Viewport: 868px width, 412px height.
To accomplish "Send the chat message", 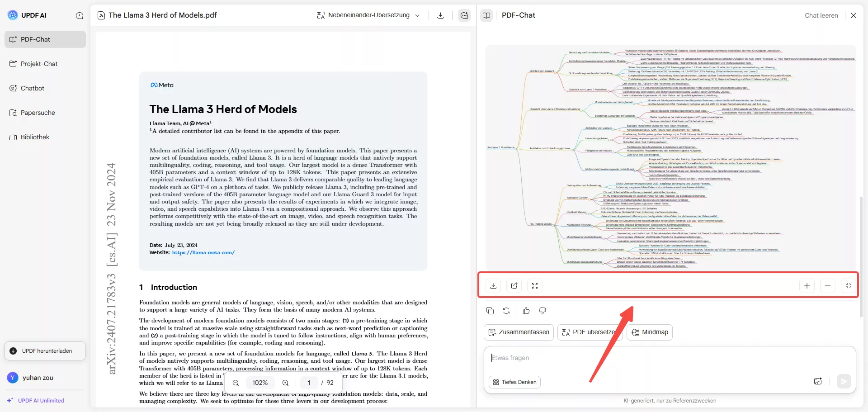I will click(x=844, y=381).
